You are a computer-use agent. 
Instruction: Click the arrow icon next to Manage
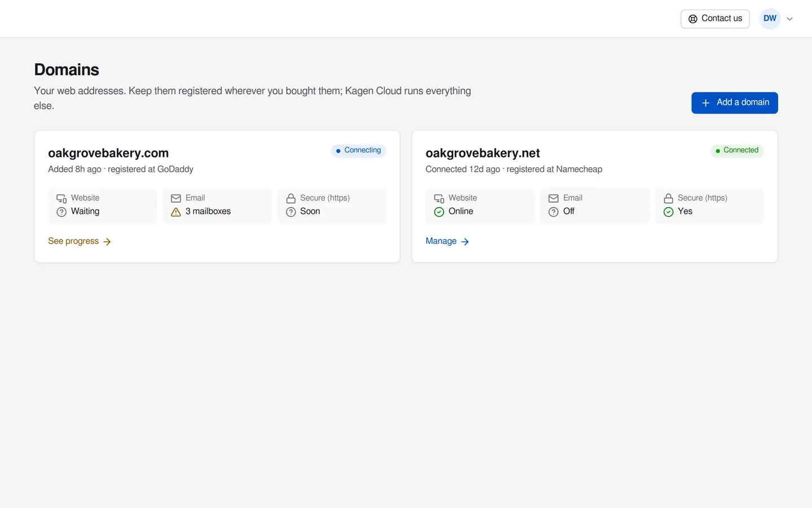pyautogui.click(x=465, y=242)
